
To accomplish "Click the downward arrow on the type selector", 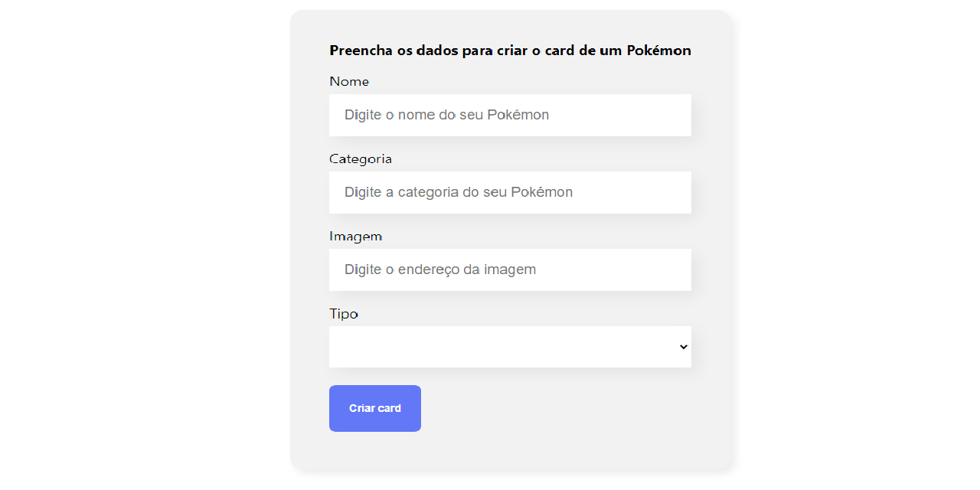I will coord(682,346).
